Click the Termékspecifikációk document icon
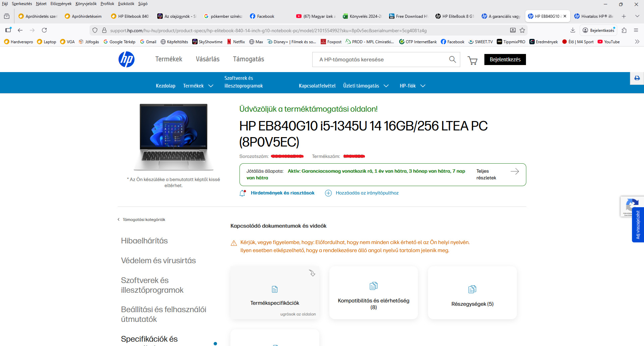Viewport: 644px width, 346px height. tap(275, 289)
